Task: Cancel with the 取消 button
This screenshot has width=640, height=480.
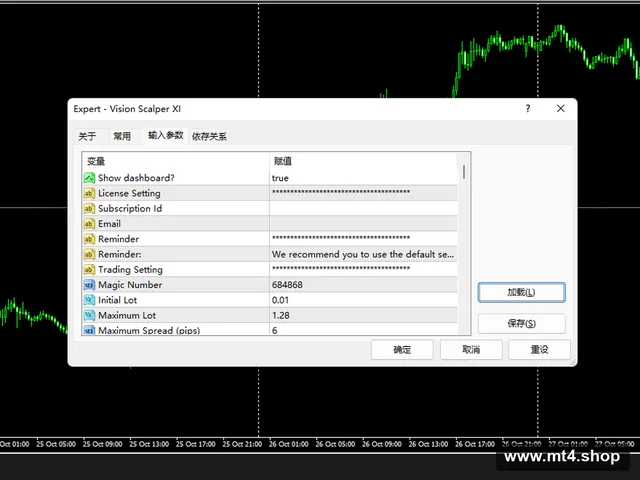Action: click(471, 350)
